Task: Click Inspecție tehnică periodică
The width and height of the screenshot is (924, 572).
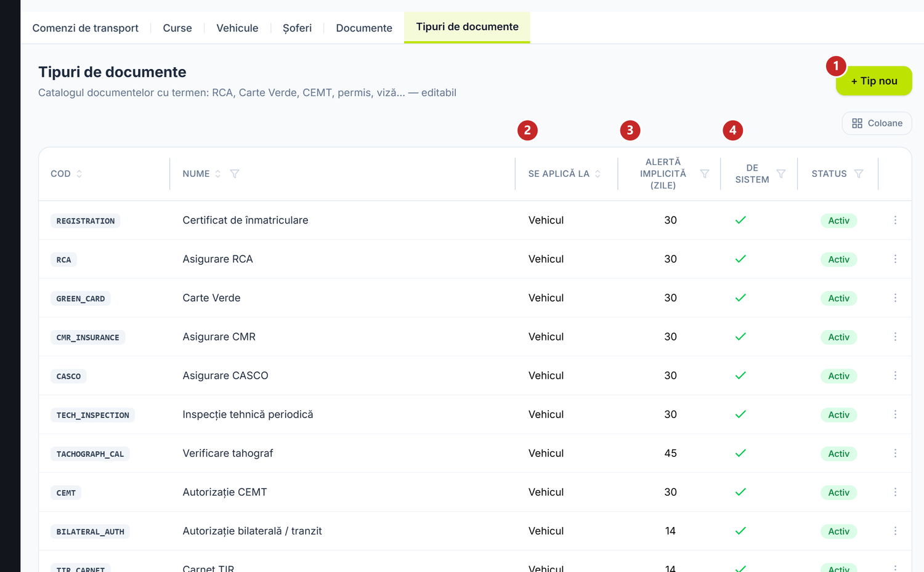Action: (x=248, y=414)
